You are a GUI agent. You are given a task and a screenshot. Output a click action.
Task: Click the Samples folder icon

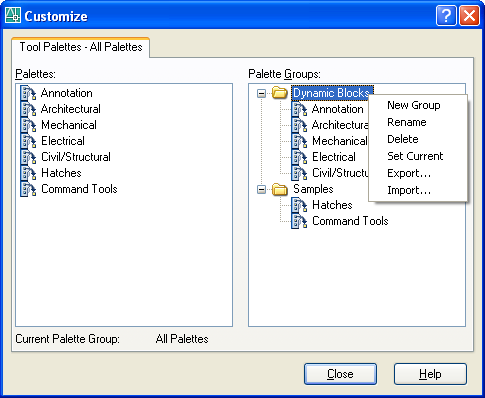[x=280, y=189]
